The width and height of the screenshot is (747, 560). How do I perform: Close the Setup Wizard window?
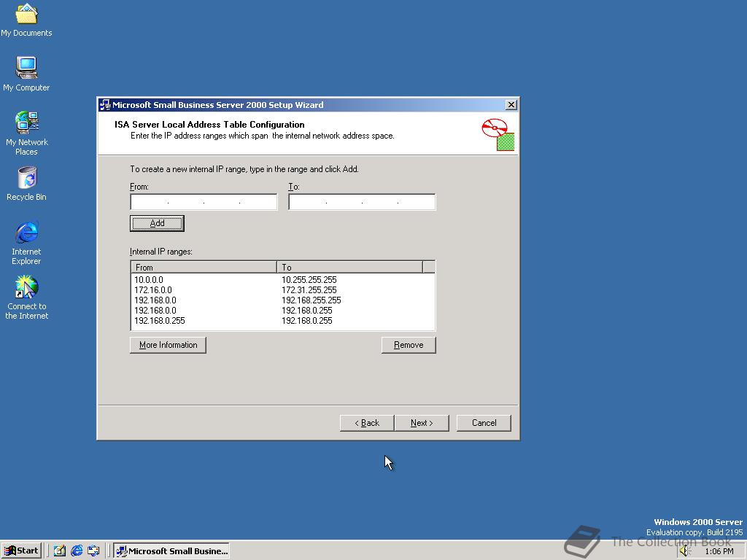point(511,105)
